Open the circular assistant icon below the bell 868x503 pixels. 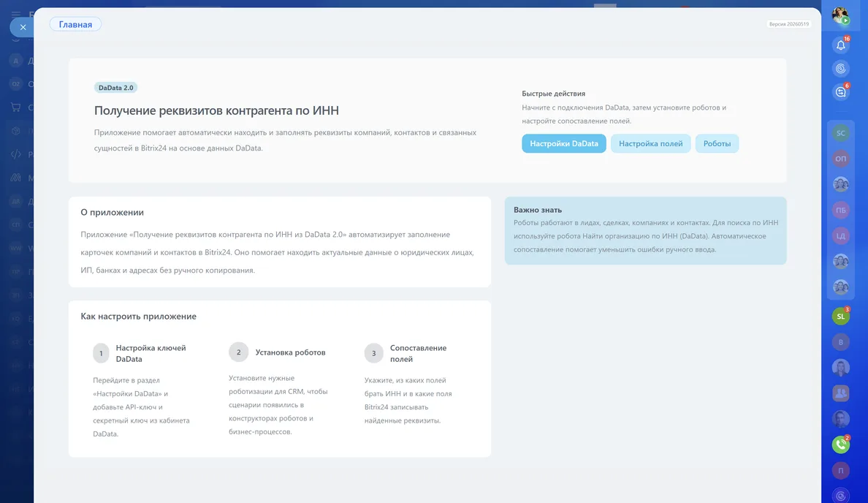coord(840,69)
